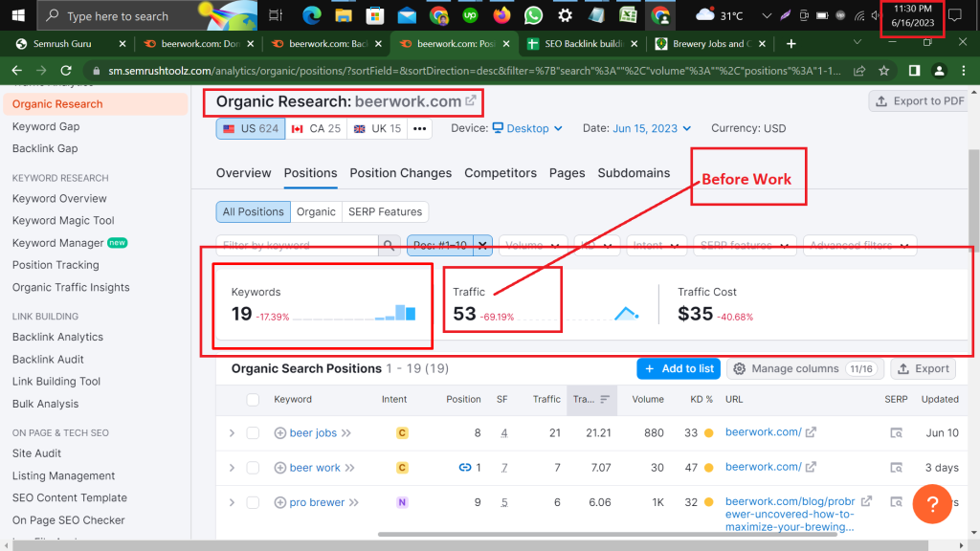Screen dimensions: 980x551
Task: Add 'beer jobs' keyword via plus icon
Action: 280,433
